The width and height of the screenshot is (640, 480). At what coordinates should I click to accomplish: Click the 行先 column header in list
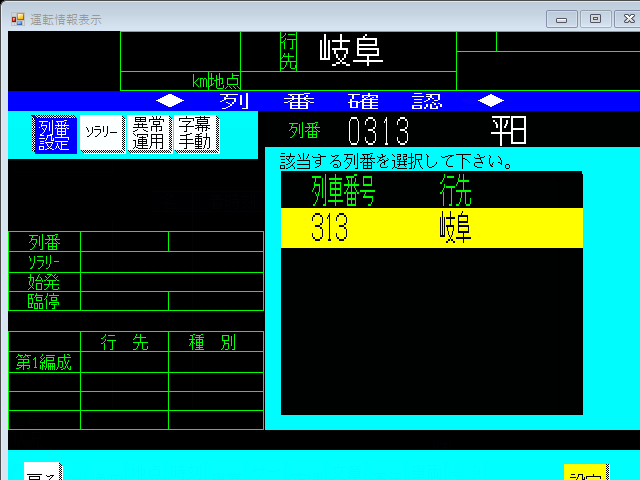pos(455,191)
